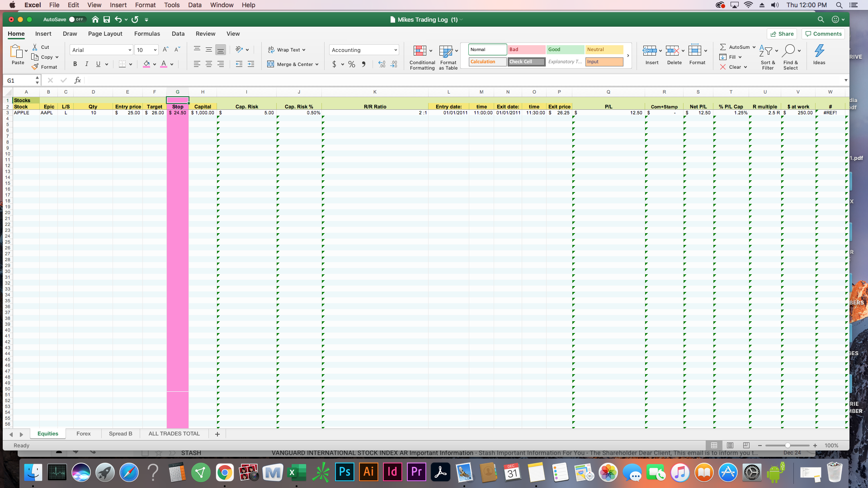Image resolution: width=868 pixels, height=488 pixels.
Task: Expand the Fill dropdown arrow
Action: coord(740,57)
